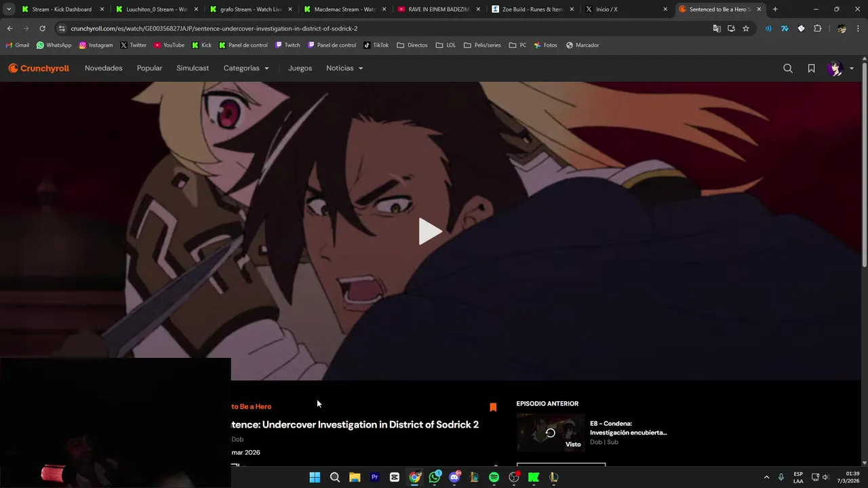Image resolution: width=868 pixels, height=488 pixels.
Task: Open the Chrome profile avatar
Action: click(x=842, y=28)
